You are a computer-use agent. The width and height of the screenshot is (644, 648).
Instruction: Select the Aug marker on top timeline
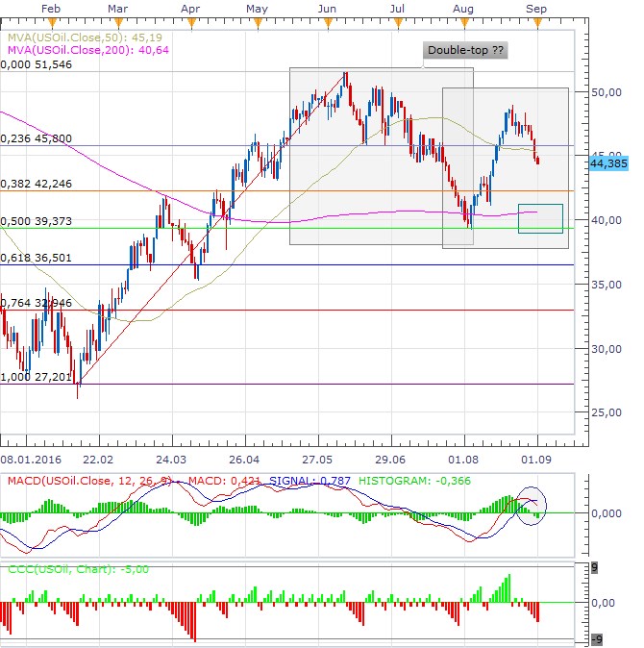pos(463,7)
